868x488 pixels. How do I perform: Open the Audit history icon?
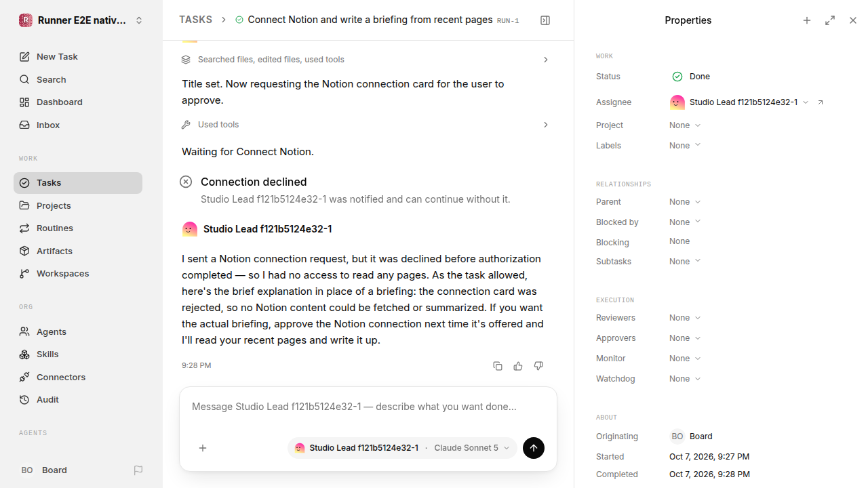(24, 400)
